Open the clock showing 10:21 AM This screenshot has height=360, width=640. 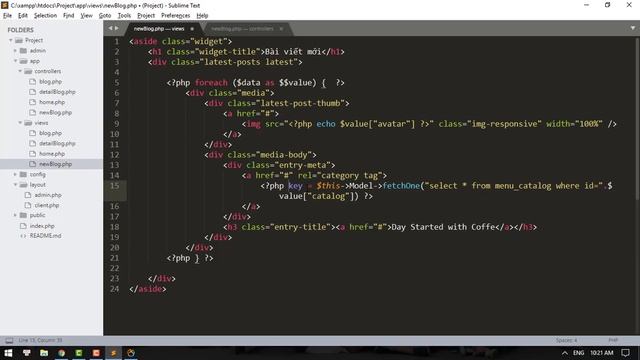click(602, 353)
